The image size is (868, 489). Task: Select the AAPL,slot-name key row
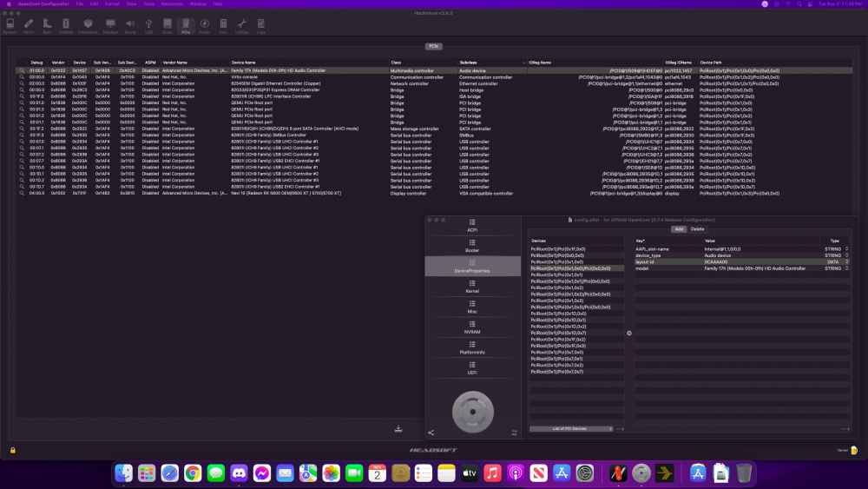[x=742, y=249]
